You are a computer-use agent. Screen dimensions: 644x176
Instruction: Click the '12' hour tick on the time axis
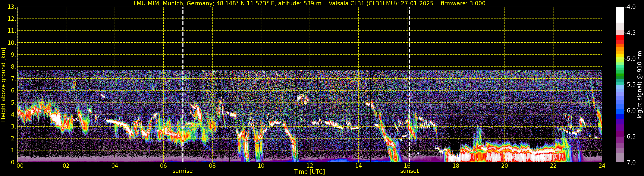pos(310,166)
